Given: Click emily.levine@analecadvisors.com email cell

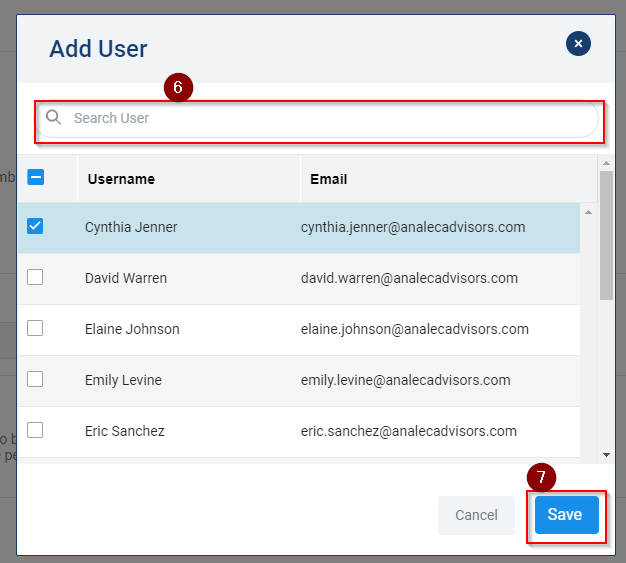Looking at the screenshot, I should click(x=406, y=380).
